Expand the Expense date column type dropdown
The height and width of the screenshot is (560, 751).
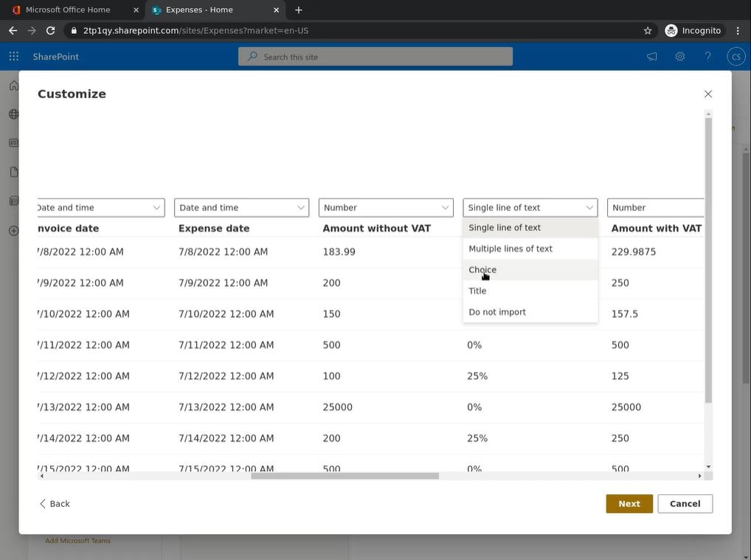pos(241,208)
